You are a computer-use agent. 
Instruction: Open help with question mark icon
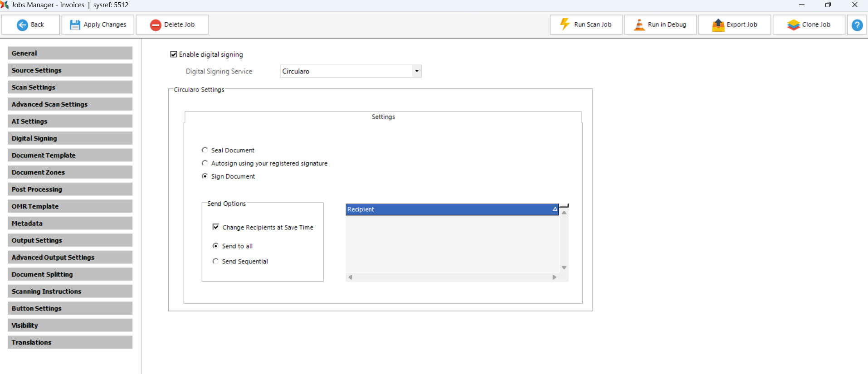click(857, 25)
